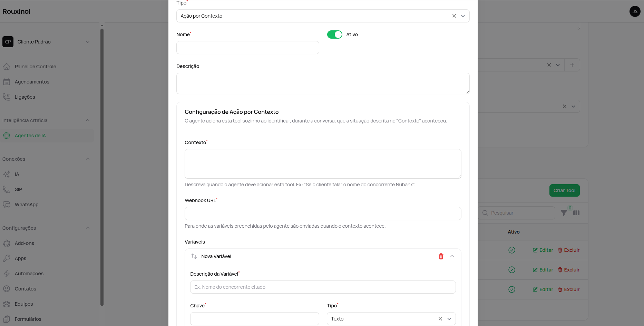
Task: Delete the Nova Variável entry with trash icon
Action: [441, 256]
